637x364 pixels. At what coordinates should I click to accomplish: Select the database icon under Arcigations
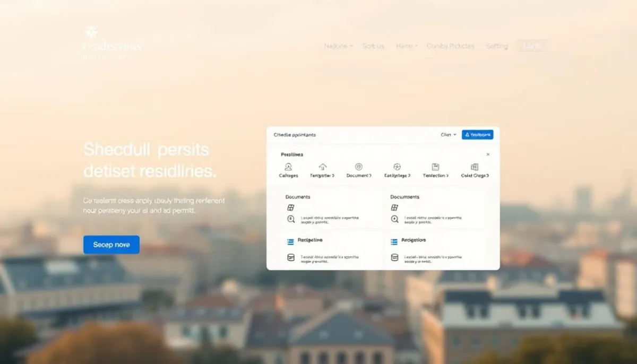pos(394,257)
